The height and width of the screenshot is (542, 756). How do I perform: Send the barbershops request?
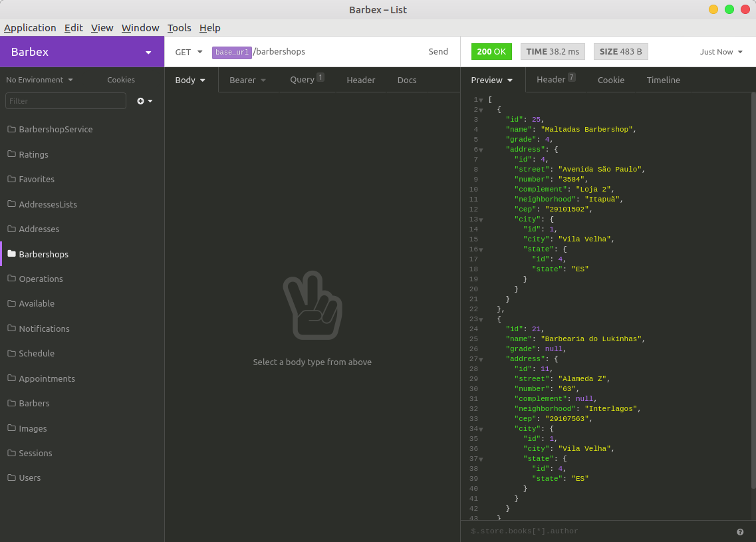438,52
